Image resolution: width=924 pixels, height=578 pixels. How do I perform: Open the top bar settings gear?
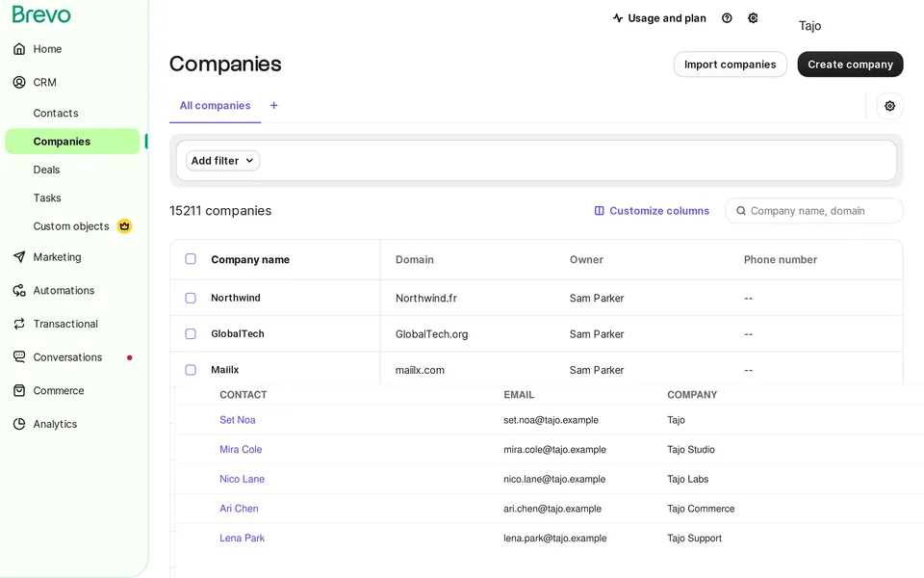pos(753,18)
